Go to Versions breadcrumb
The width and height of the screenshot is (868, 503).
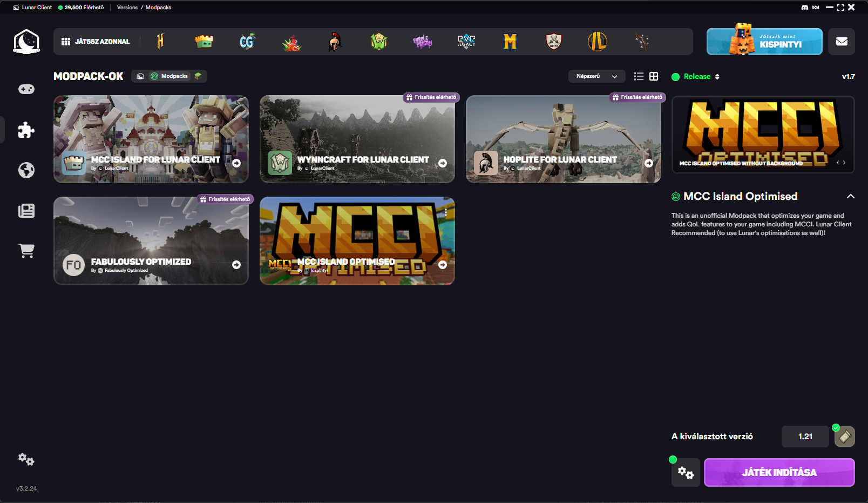click(x=127, y=8)
